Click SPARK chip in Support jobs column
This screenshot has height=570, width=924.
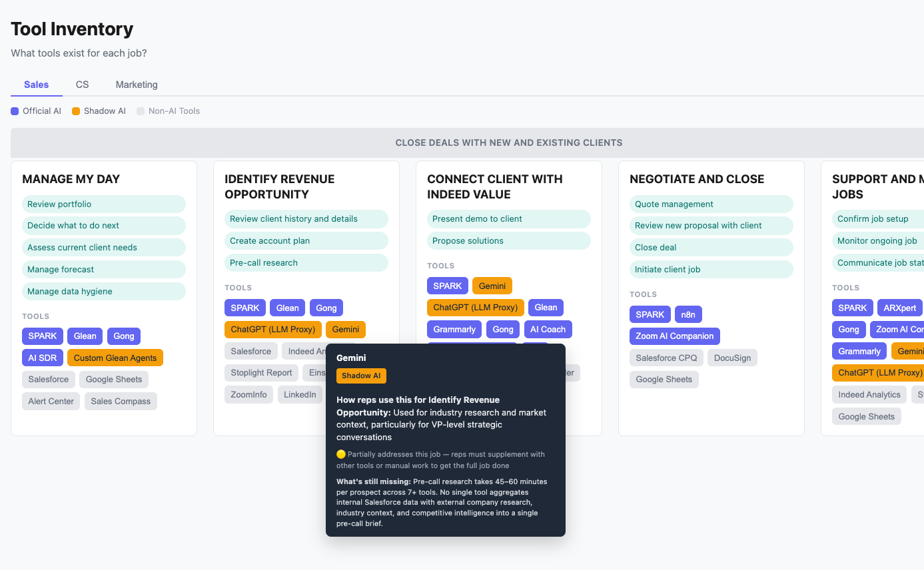pos(853,308)
